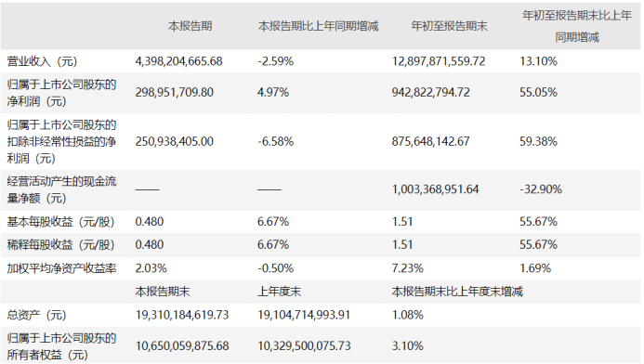The image size is (644, 364).
Task: Click the 加权平均净资产收益率 value 2.03%
Action: click(x=151, y=268)
